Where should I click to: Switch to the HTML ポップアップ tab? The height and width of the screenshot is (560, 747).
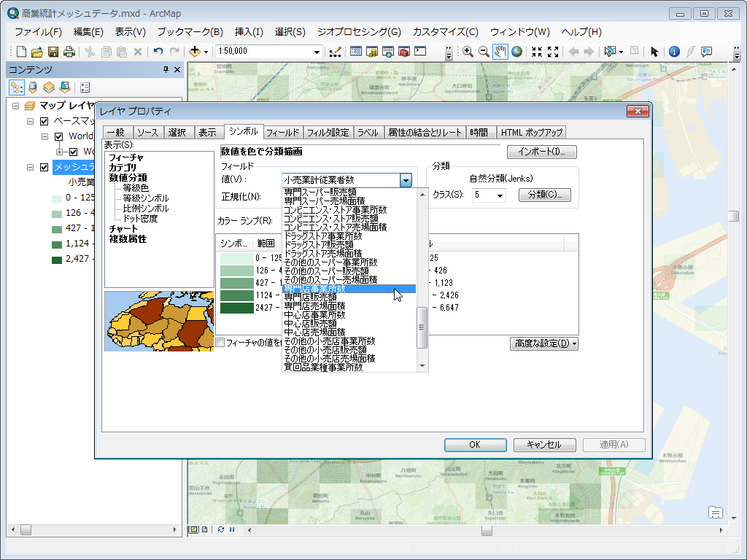click(x=532, y=133)
